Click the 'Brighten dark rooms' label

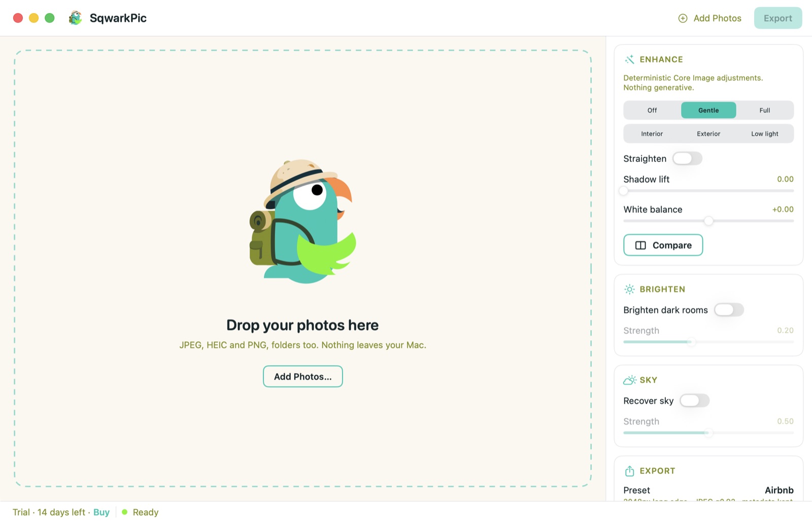pyautogui.click(x=665, y=310)
